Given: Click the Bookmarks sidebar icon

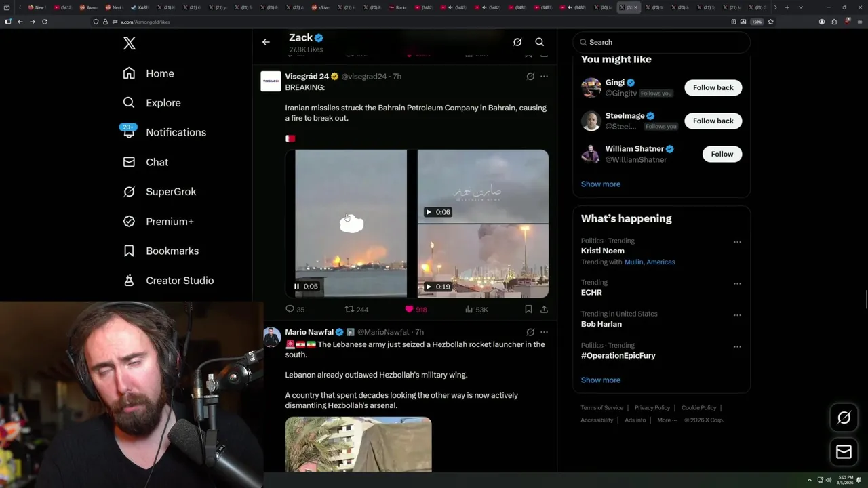Looking at the screenshot, I should click(x=129, y=251).
